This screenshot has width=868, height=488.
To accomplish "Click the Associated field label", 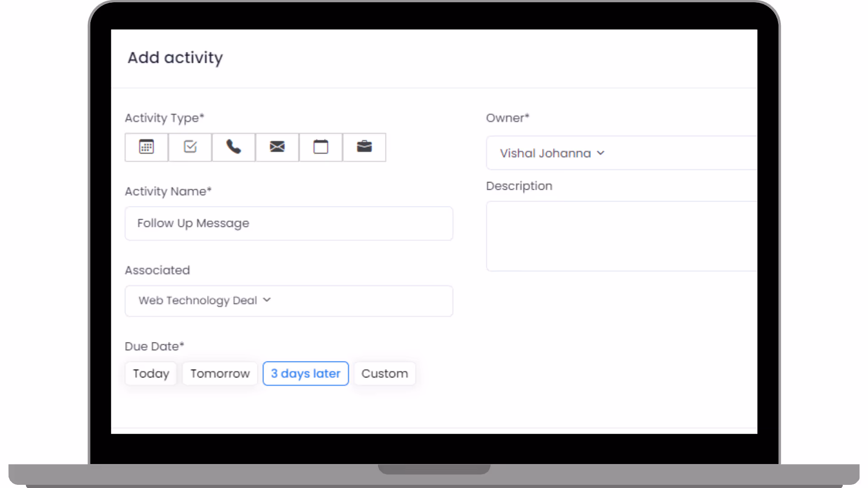I will (x=157, y=270).
